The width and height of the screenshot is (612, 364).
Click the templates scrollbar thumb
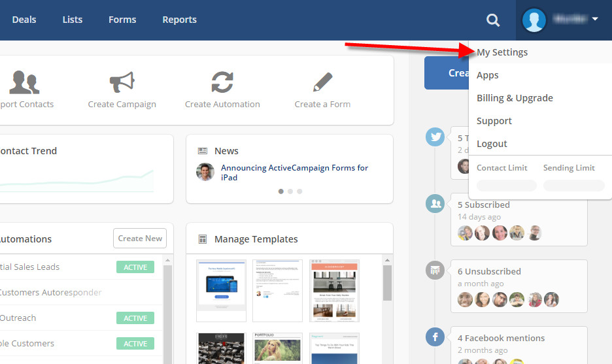387,283
